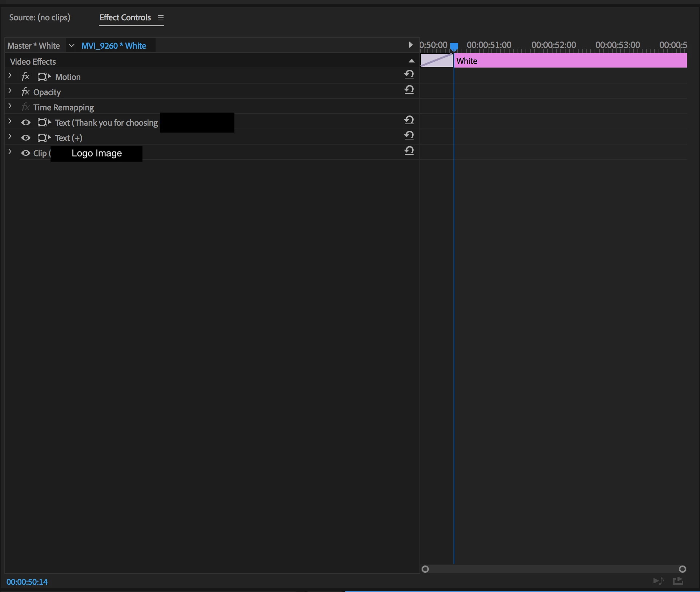
Task: Select transform icon for Text (+)
Action: [44, 138]
